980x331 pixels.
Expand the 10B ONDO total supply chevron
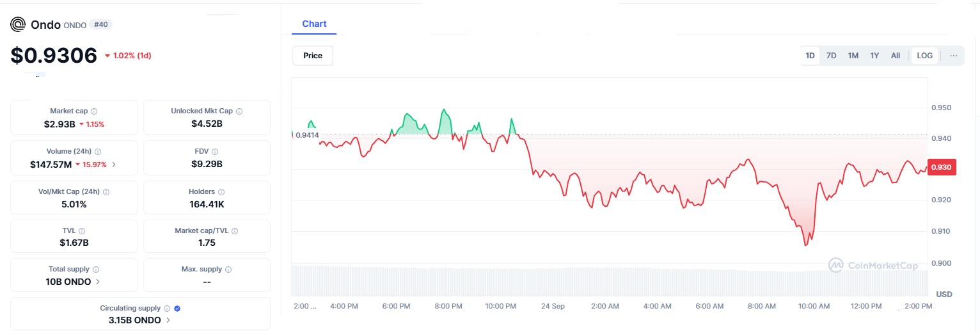coord(98,282)
